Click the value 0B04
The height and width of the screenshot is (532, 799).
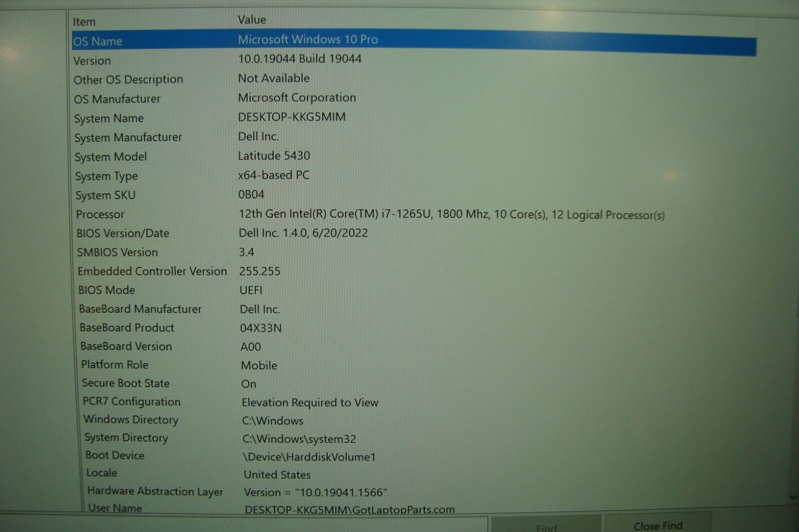pyautogui.click(x=251, y=195)
